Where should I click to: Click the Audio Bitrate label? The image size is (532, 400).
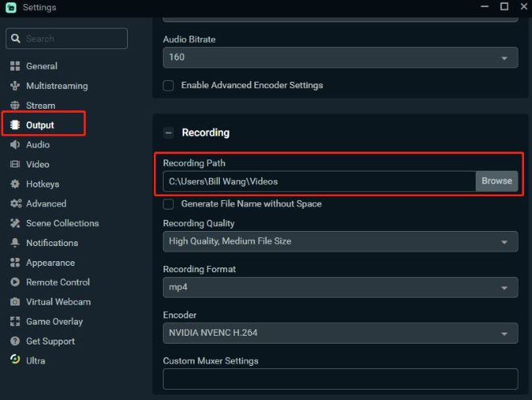click(x=189, y=40)
